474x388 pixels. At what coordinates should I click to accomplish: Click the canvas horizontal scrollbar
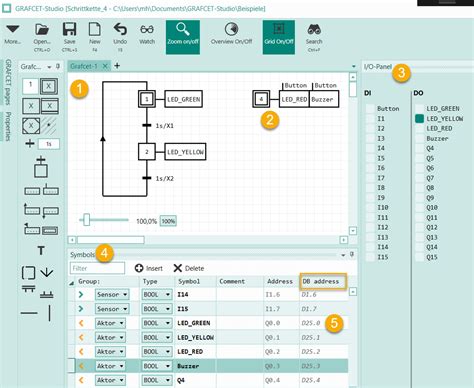(x=111, y=240)
